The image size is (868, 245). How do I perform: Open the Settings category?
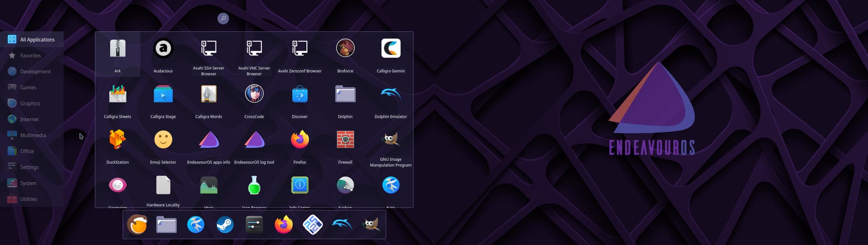[32, 167]
